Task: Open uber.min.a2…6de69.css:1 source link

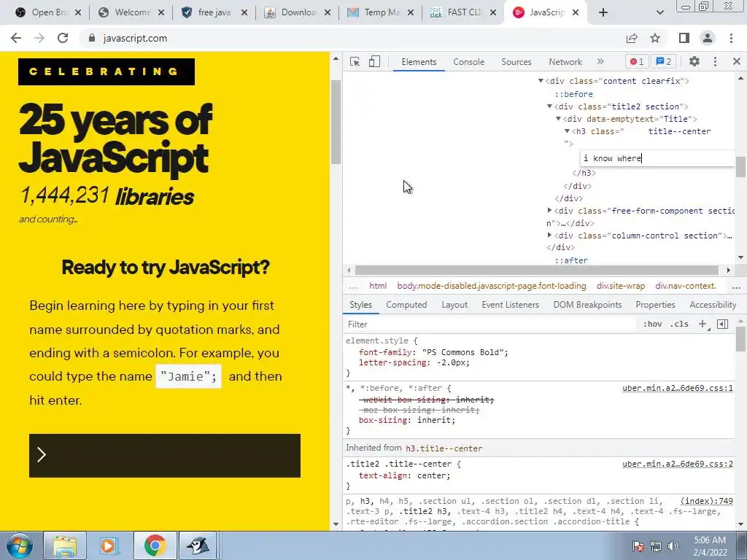Action: 678,388
